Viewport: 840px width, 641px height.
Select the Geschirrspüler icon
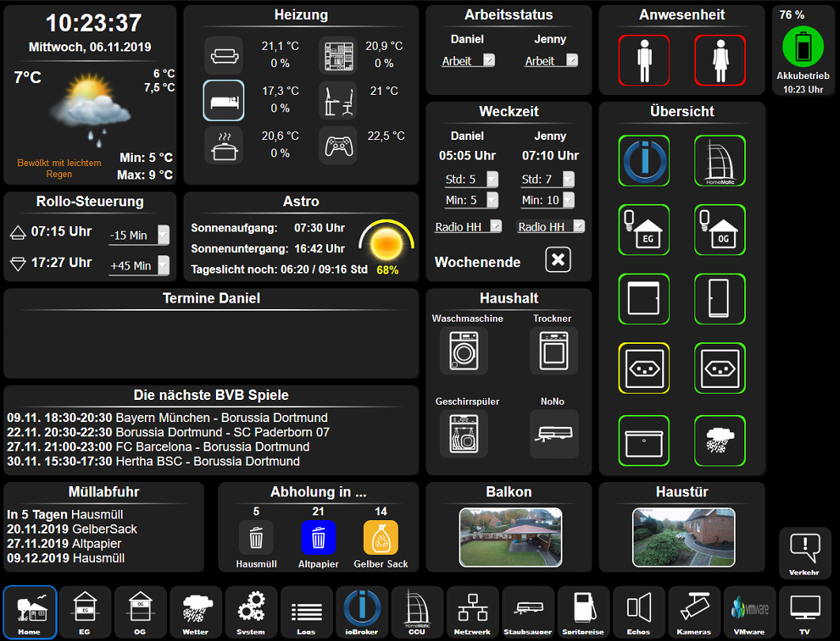464,434
